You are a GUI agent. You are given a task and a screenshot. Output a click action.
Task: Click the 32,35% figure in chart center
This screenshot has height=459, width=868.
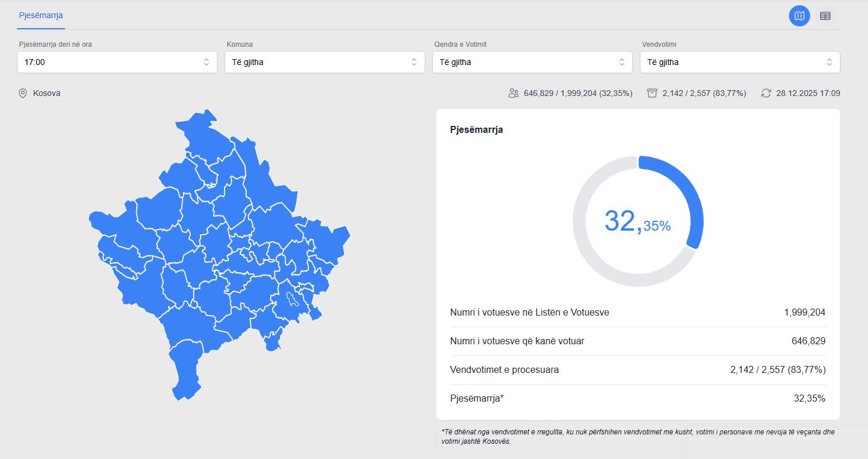638,221
